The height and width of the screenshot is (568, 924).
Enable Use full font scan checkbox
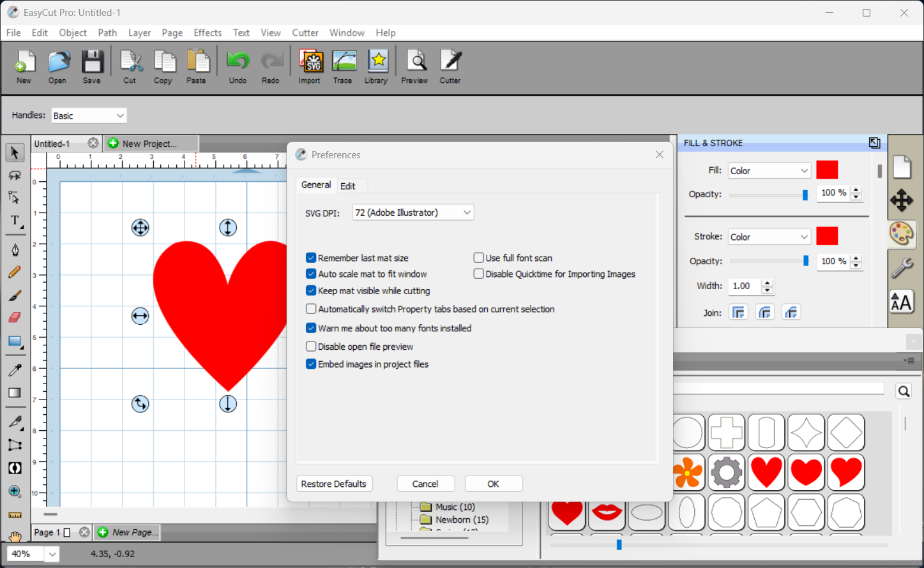pyautogui.click(x=478, y=258)
